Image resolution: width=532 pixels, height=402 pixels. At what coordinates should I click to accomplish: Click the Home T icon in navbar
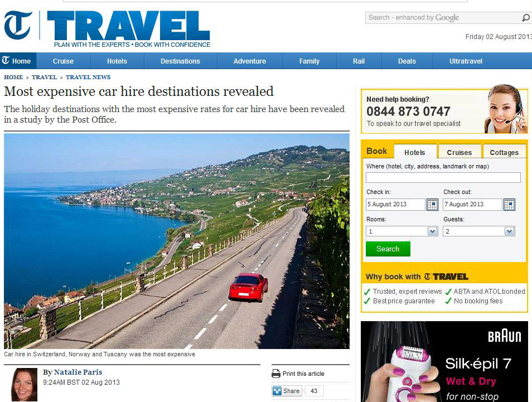pyautogui.click(x=6, y=61)
